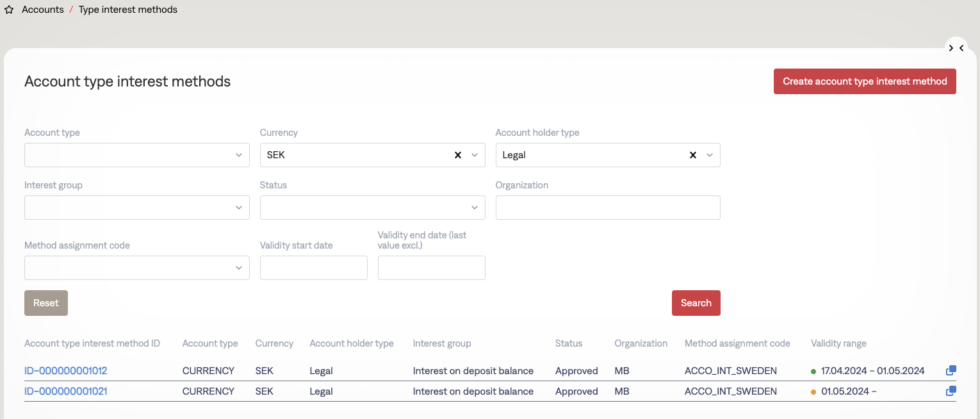Image resolution: width=980 pixels, height=419 pixels.
Task: Focus the Organization input field
Action: click(607, 208)
